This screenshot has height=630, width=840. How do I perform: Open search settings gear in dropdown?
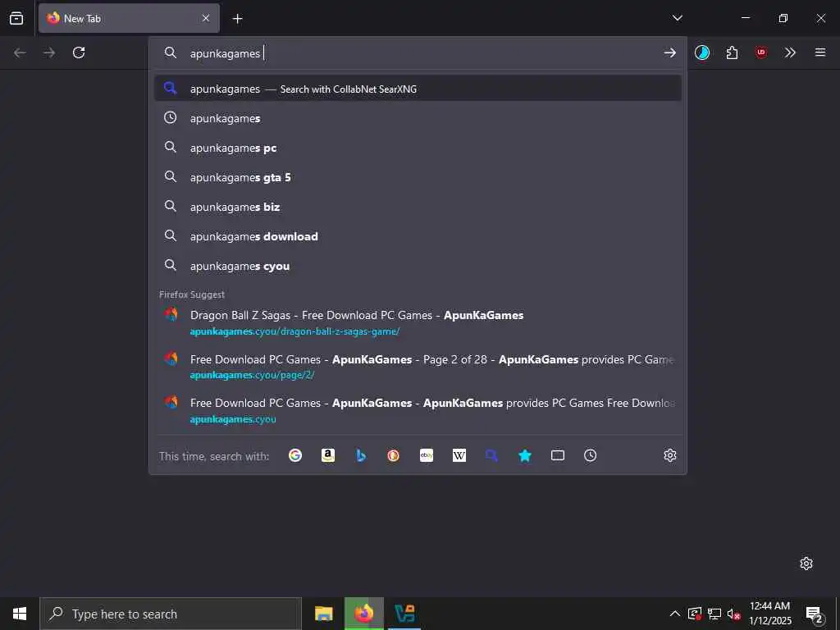tap(669, 455)
